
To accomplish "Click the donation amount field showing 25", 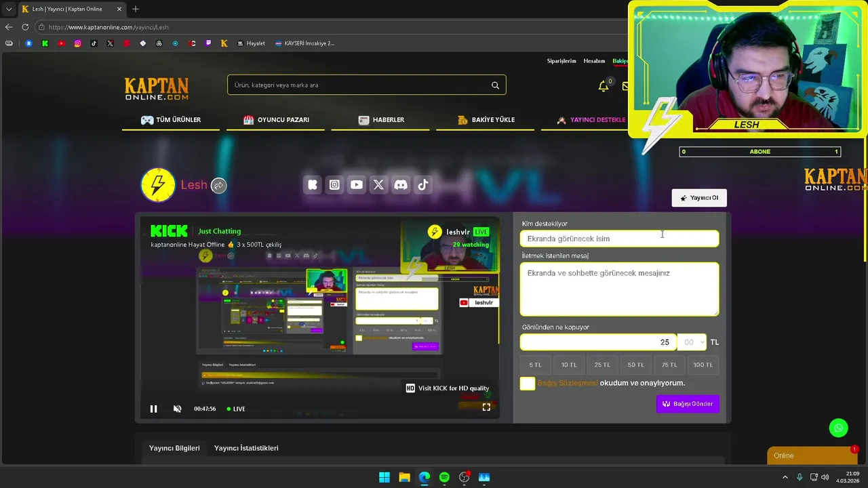I will coord(598,342).
